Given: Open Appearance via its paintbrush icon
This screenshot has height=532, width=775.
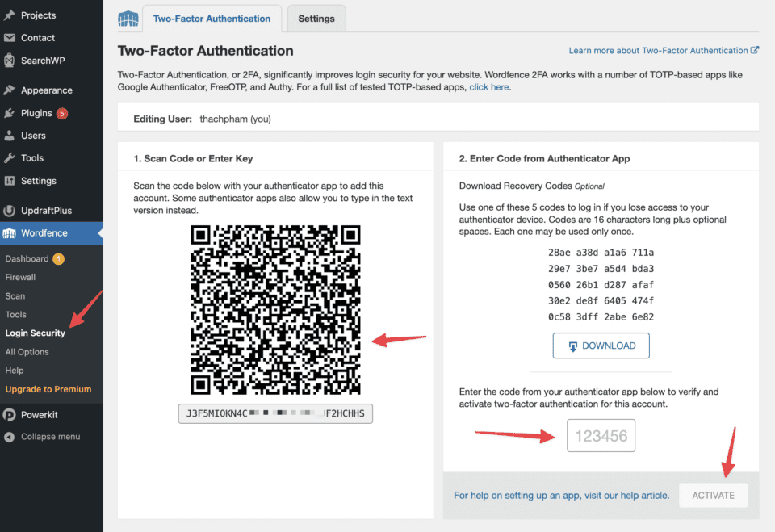Looking at the screenshot, I should click(x=9, y=90).
